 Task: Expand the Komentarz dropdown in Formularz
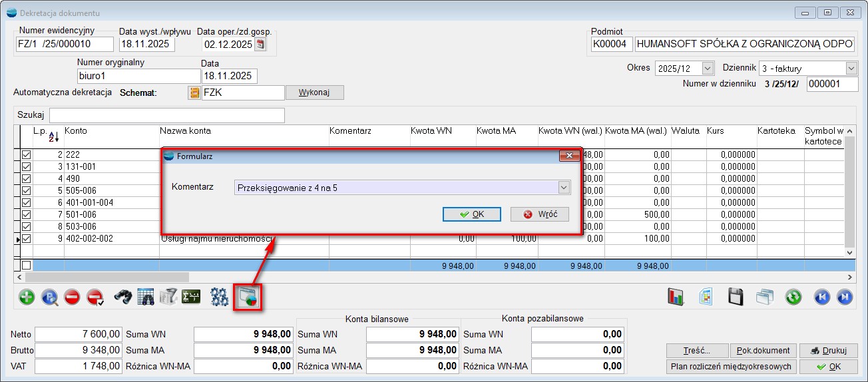pos(564,188)
